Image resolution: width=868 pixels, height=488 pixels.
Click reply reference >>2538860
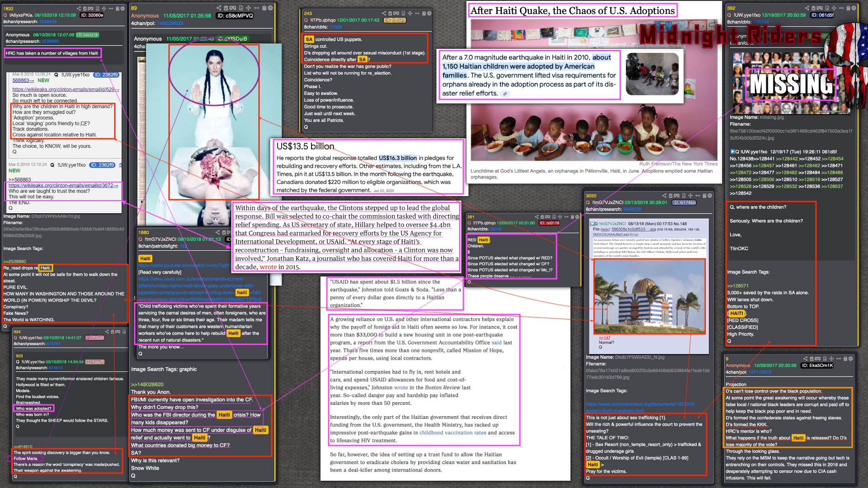(14, 261)
